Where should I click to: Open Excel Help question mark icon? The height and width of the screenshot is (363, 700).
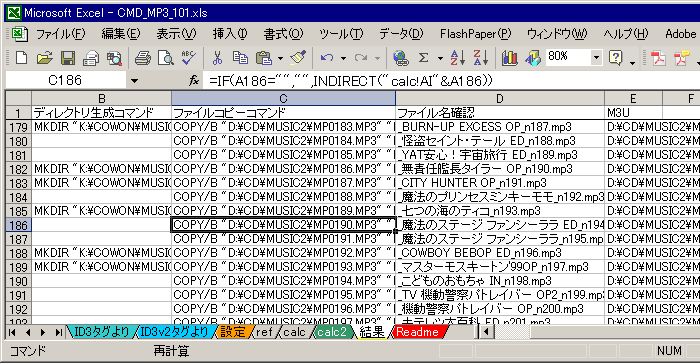[616, 58]
